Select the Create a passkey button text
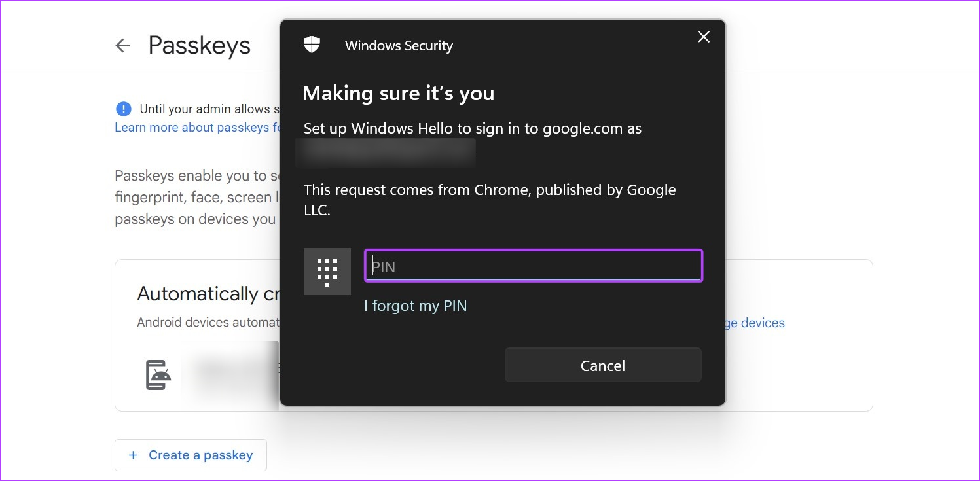Viewport: 980px width, 481px height. tap(200, 455)
